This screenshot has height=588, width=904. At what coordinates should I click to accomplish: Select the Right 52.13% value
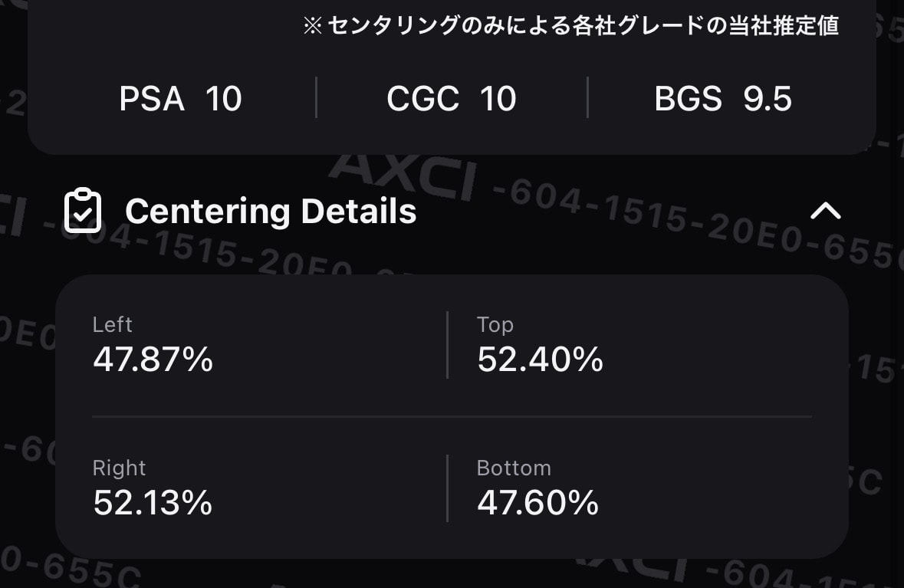(153, 502)
